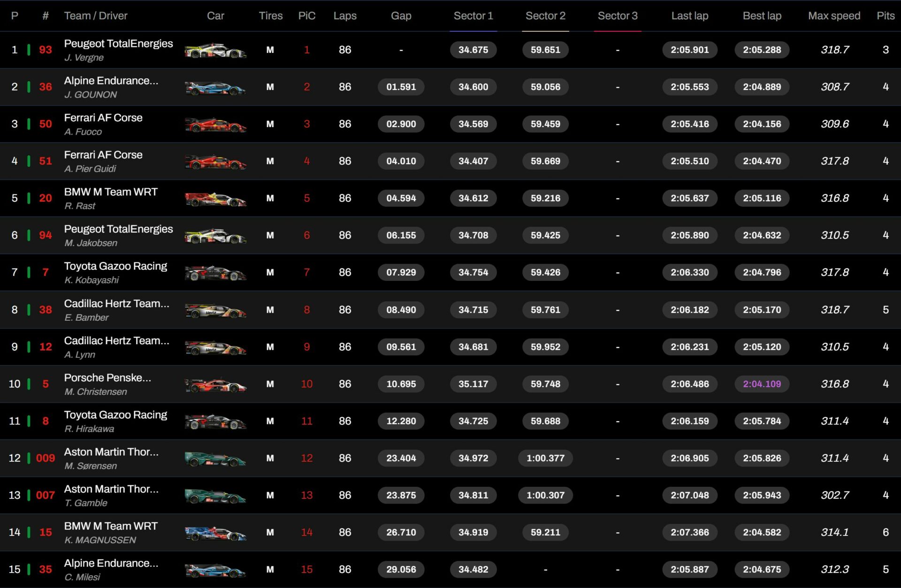Screen dimensions: 901x588
Task: Click car number 009
Action: (46, 458)
